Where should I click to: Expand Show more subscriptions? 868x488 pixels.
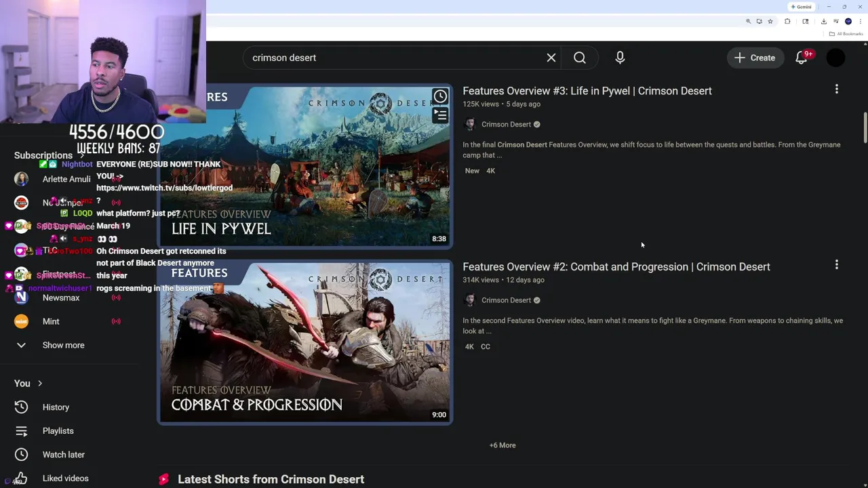click(x=63, y=345)
